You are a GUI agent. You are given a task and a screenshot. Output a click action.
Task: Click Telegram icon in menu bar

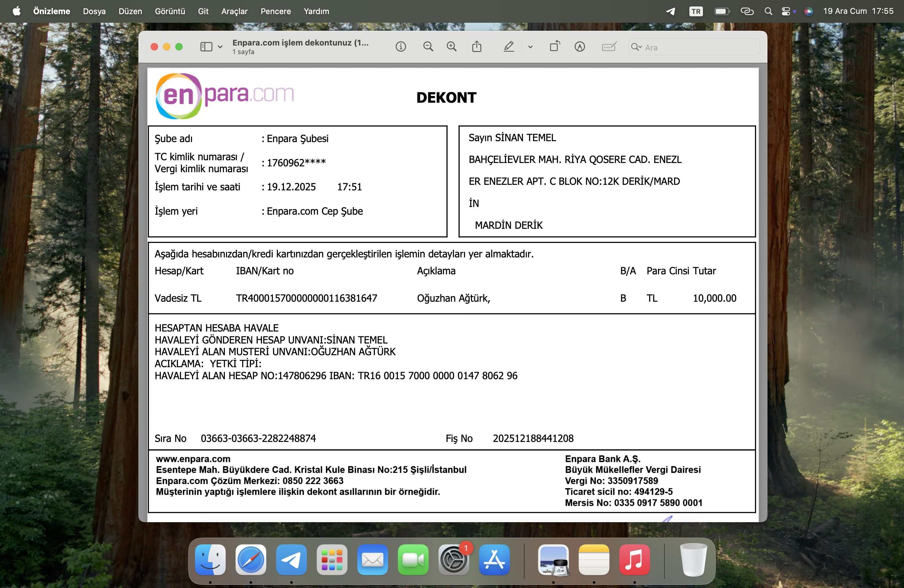tap(671, 11)
